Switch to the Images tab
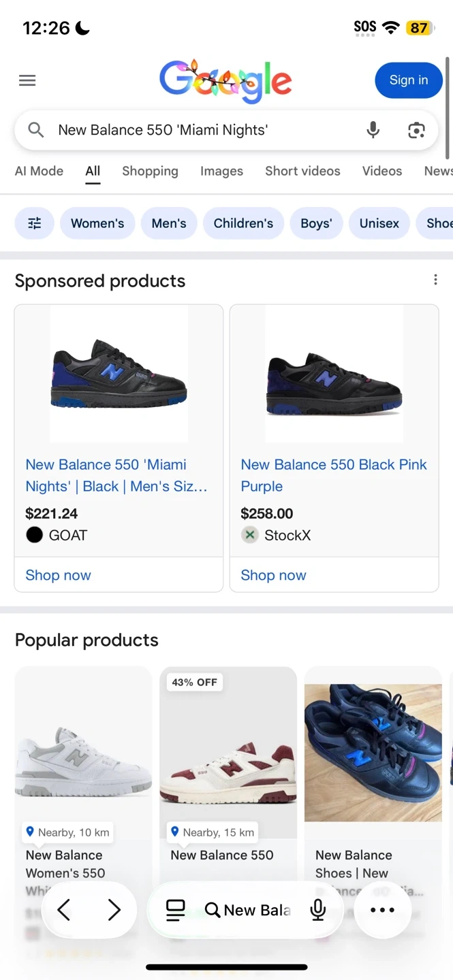This screenshot has height=980, width=453. [221, 171]
